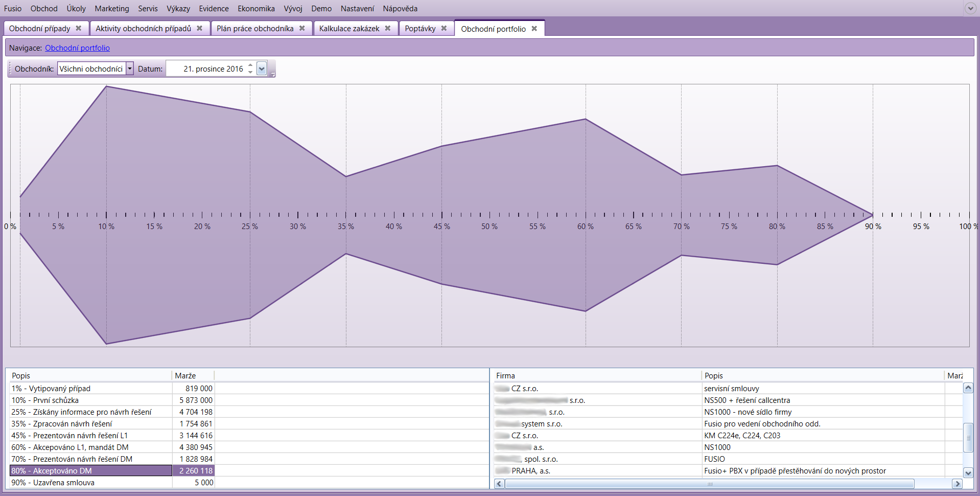980x496 pixels.
Task: Open the Datum calendar dropdown
Action: [262, 69]
